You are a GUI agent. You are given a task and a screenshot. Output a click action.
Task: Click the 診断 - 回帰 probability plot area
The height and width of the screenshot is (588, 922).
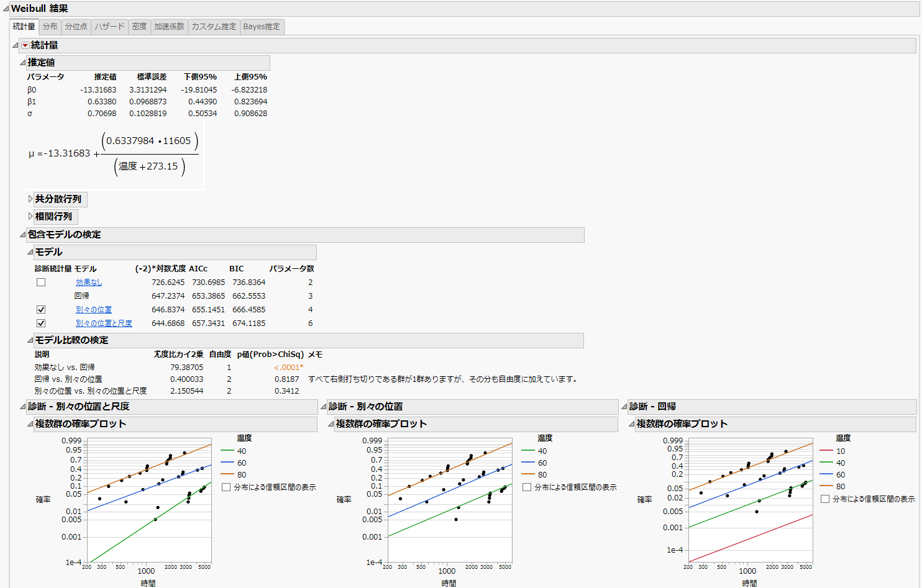click(751, 500)
